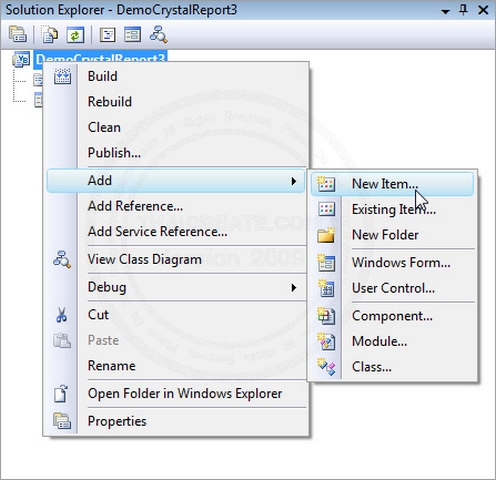Image resolution: width=496 pixels, height=480 pixels.
Task: Toggle the Auto Hide pin button
Action: click(463, 10)
